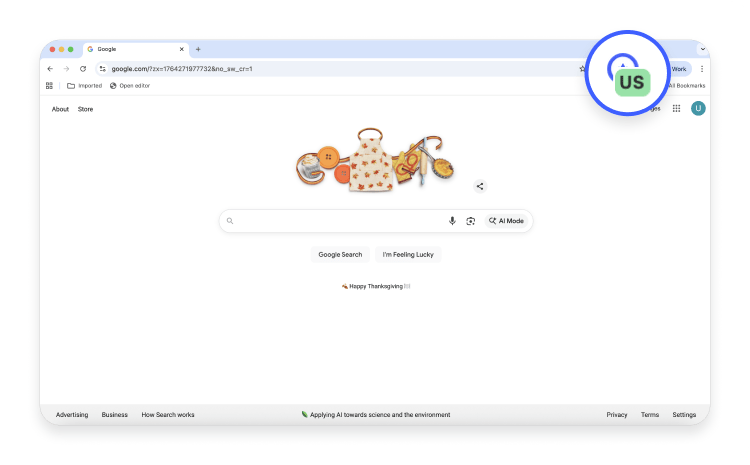Open the tab search dropdown arrow
This screenshot has width=750, height=465.
(703, 49)
